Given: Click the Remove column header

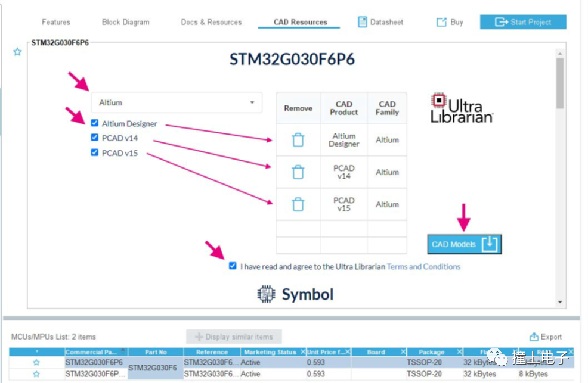Looking at the screenshot, I should (298, 108).
